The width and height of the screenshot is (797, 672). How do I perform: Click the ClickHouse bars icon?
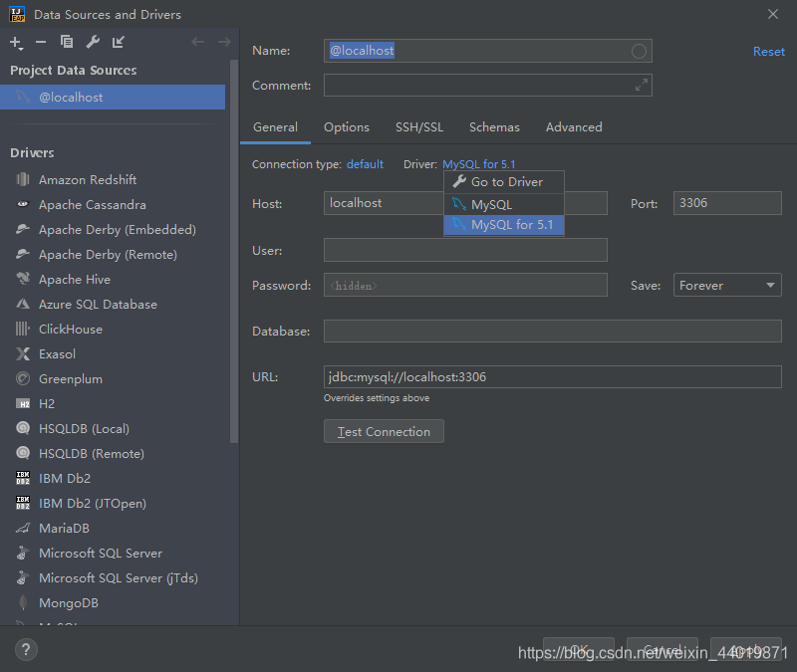tap(23, 329)
